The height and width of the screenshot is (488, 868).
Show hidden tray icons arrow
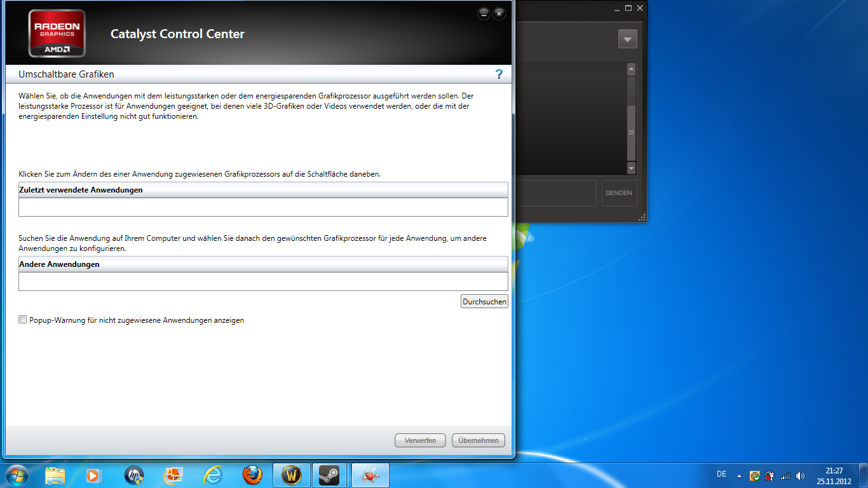739,475
